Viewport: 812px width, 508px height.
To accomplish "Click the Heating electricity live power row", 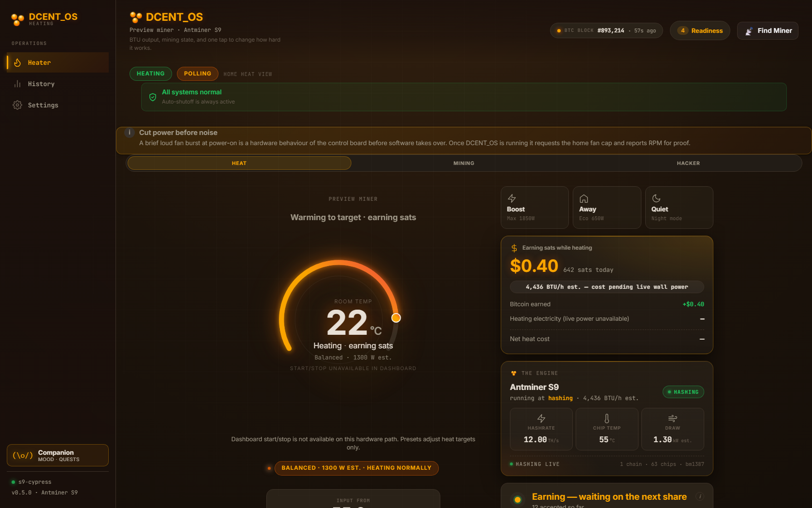I will click(x=607, y=319).
